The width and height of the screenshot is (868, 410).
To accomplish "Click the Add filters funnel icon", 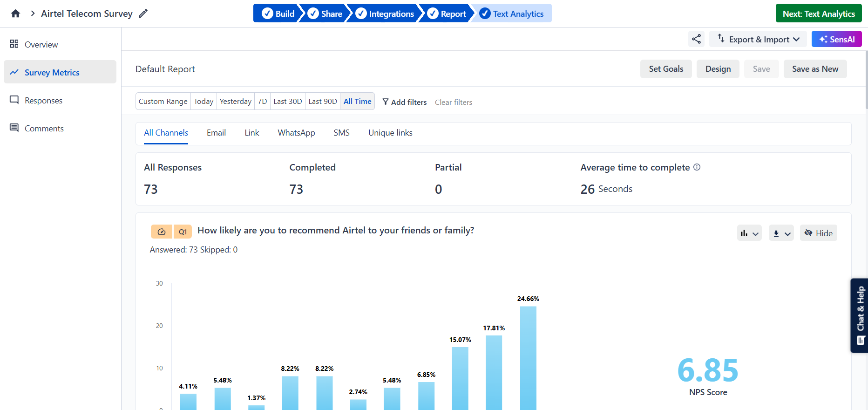I will [x=386, y=102].
